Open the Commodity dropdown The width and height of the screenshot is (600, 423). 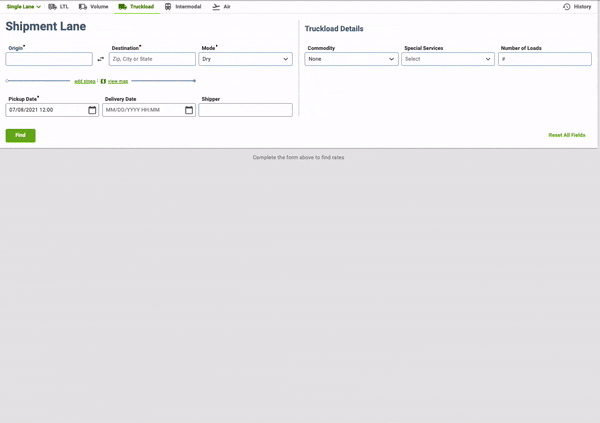[x=351, y=59]
